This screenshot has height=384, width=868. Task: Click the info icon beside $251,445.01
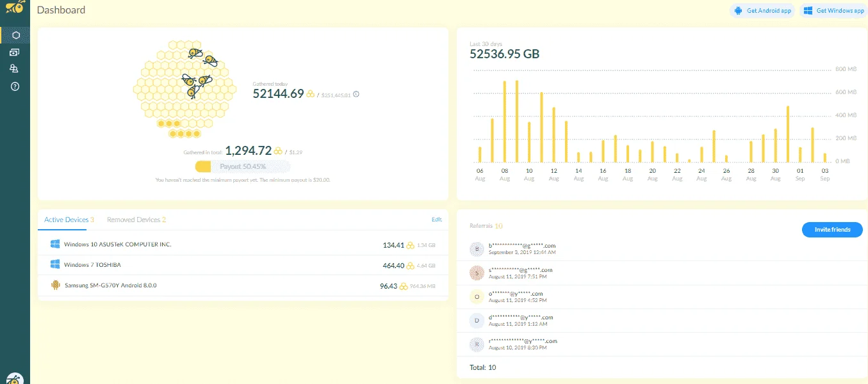[356, 94]
